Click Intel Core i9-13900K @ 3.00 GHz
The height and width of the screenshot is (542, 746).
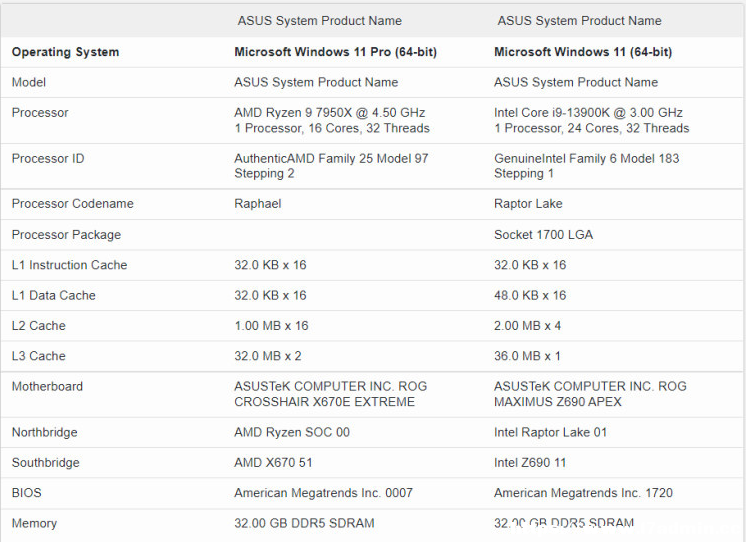point(588,113)
